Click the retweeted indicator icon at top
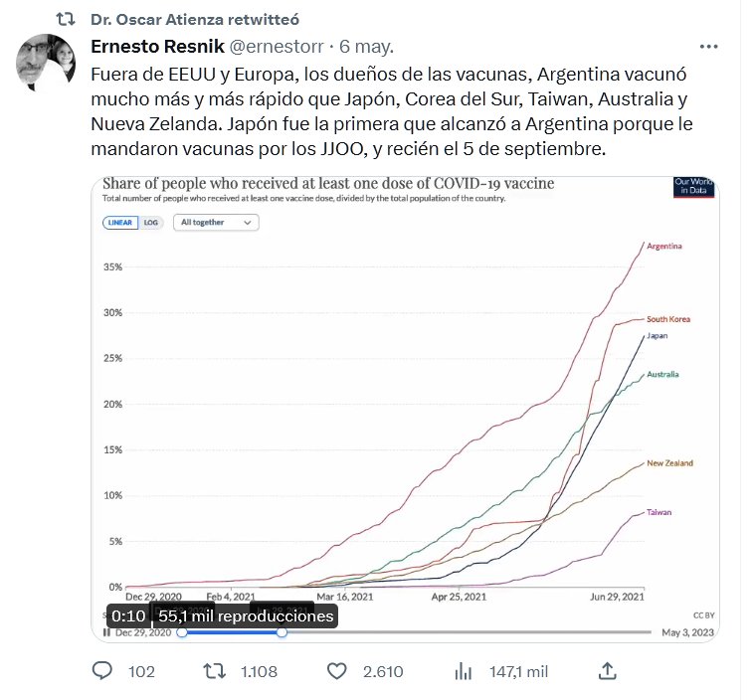754x700 pixels. pos(65,20)
